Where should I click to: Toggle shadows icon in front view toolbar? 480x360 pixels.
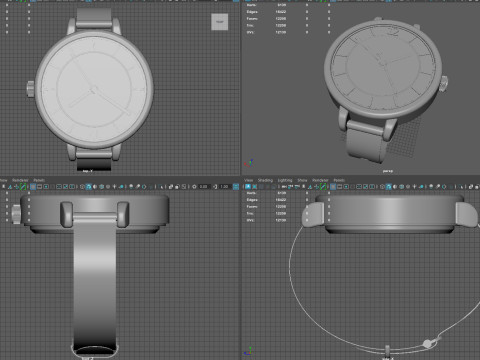pos(122,187)
